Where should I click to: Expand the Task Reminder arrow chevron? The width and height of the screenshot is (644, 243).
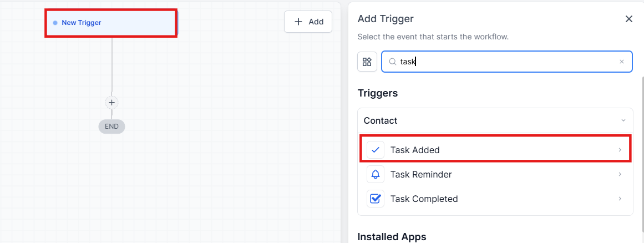620,174
